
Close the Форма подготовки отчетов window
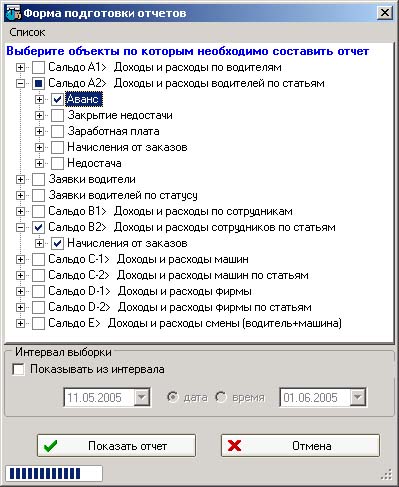(385, 13)
